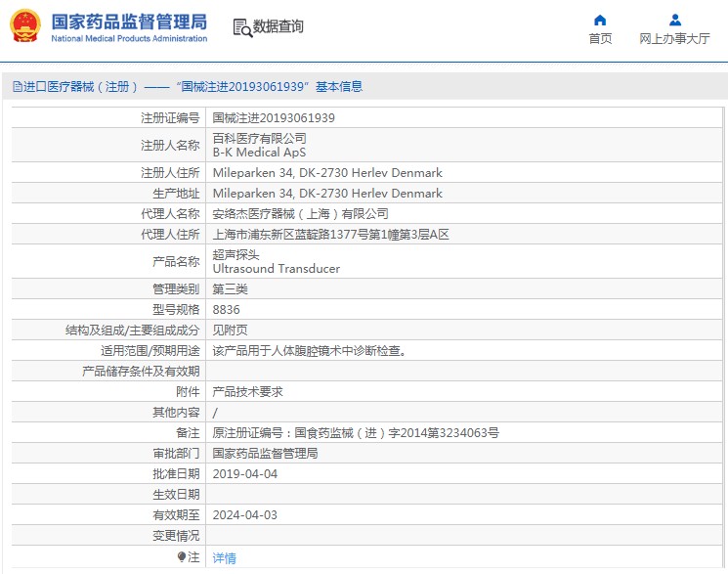Click the model value 8836
Screen dimensions: 728x574
226,310
